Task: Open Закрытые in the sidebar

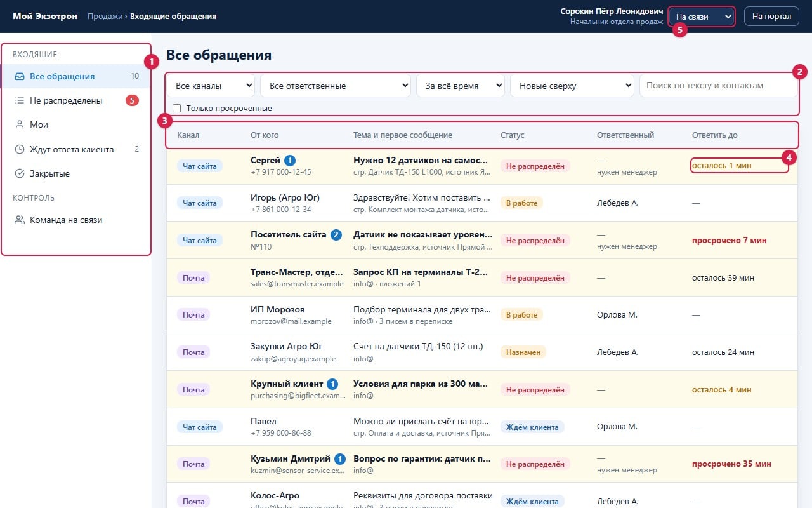Action: [x=76, y=173]
